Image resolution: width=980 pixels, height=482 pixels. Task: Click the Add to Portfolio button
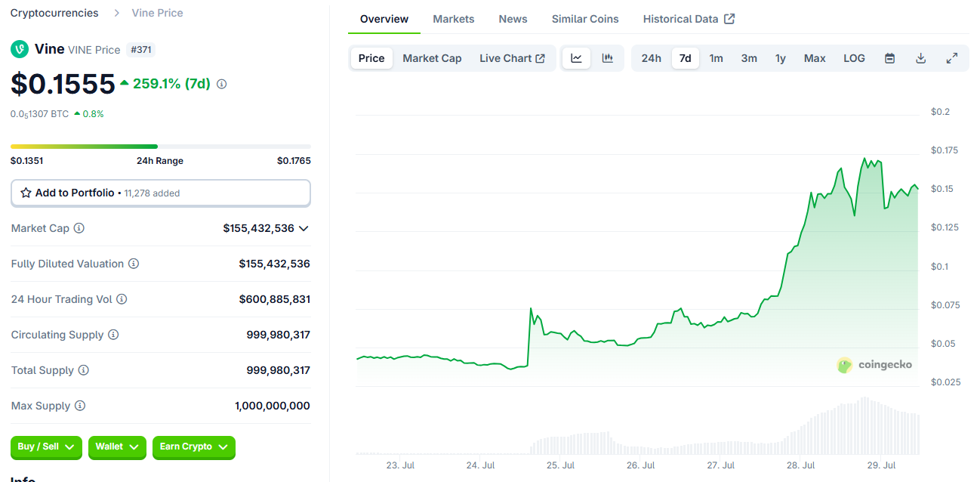pyautogui.click(x=161, y=193)
